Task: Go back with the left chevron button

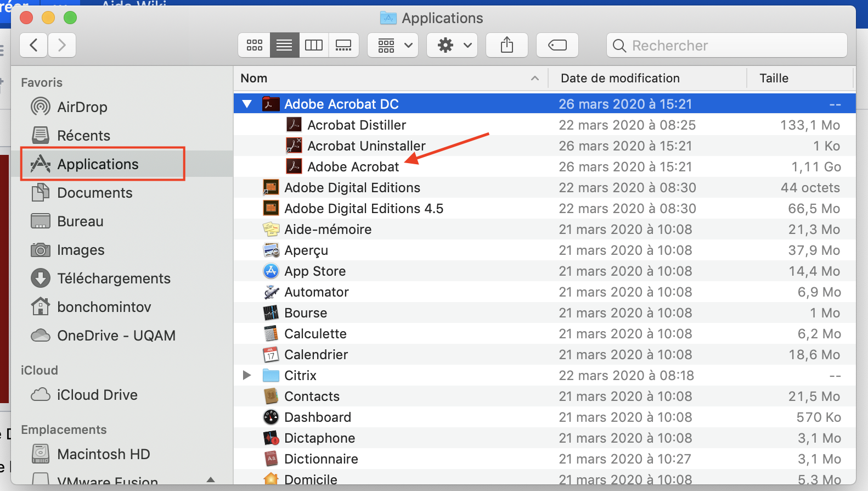Action: point(33,45)
